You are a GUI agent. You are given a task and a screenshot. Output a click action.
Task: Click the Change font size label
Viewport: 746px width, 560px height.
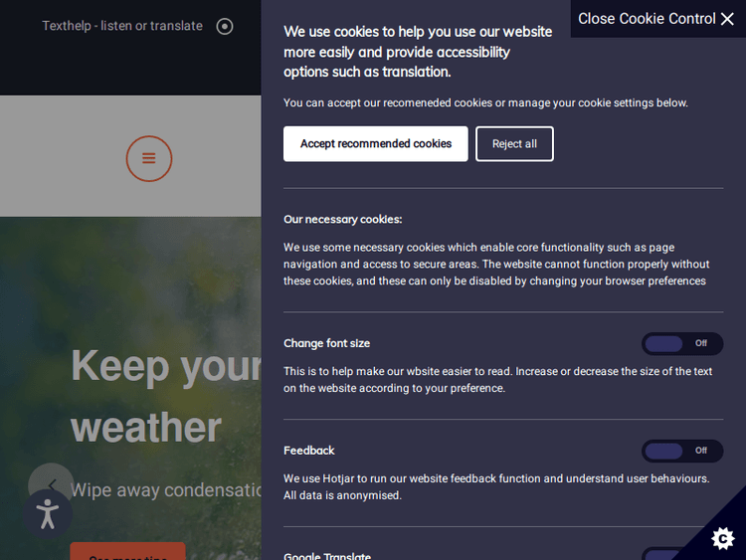(x=326, y=343)
